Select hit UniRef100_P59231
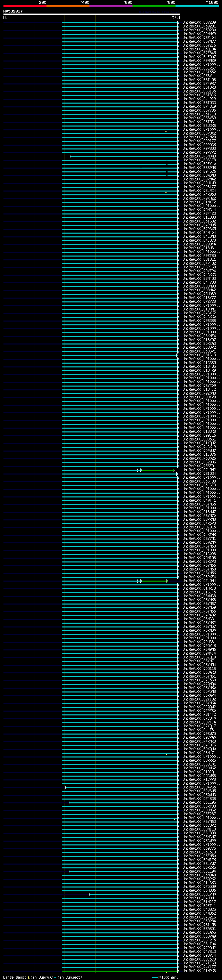Screen dimensions: 222x980 (x=199, y=26)
